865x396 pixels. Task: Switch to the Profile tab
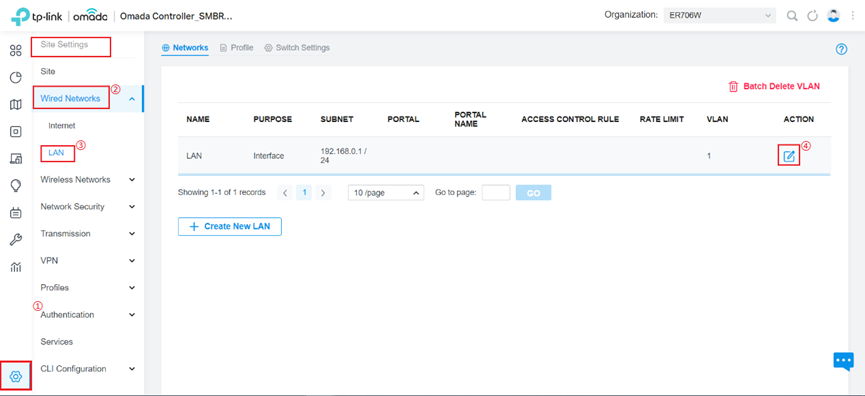(x=236, y=48)
